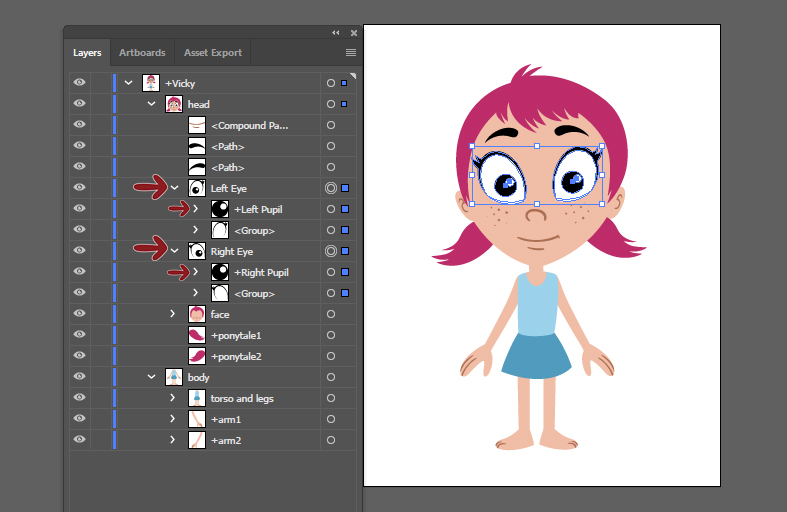Open the Layers panel flyout menu
787x512 pixels.
pyautogui.click(x=351, y=52)
